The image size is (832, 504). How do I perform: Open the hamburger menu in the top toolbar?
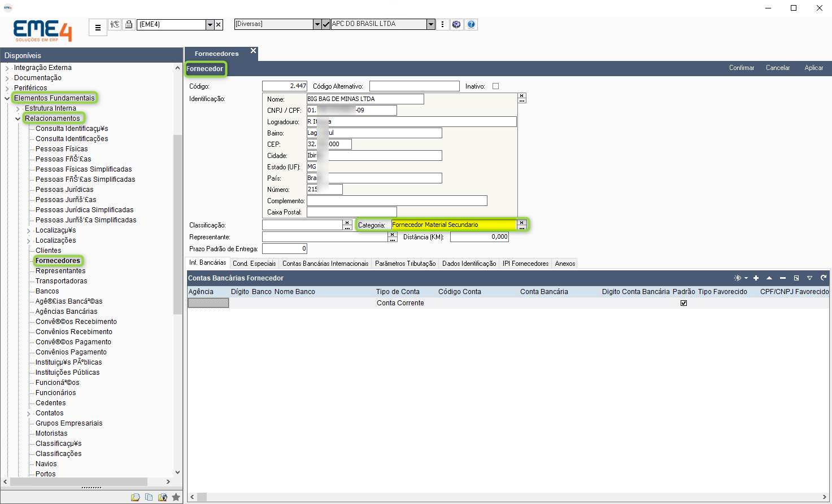(98, 27)
